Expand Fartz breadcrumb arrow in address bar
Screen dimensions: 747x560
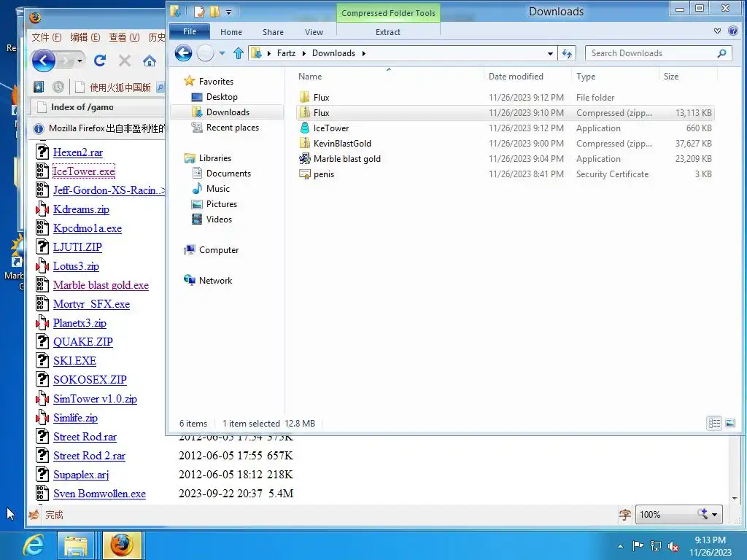click(304, 53)
